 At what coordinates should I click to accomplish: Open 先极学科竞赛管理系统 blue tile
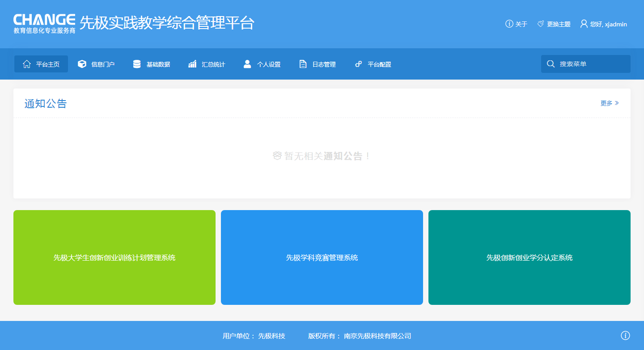click(322, 257)
